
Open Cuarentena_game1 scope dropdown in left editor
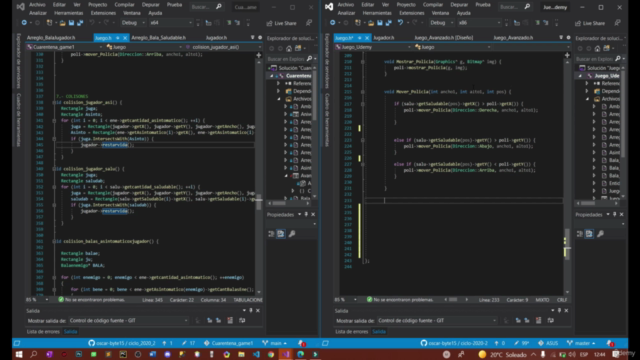(x=64, y=47)
